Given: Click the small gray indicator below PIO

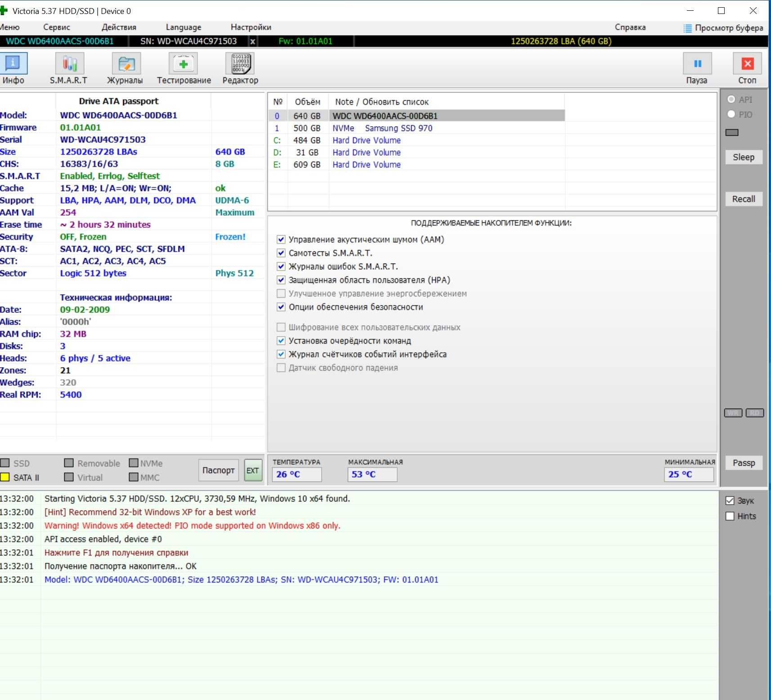Looking at the screenshot, I should tap(732, 133).
